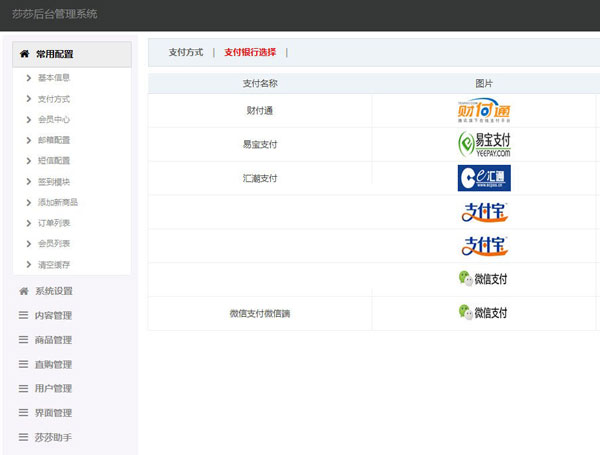Open the 用户管理 menu
Image resolution: width=600 pixels, height=455 pixels.
click(53, 388)
